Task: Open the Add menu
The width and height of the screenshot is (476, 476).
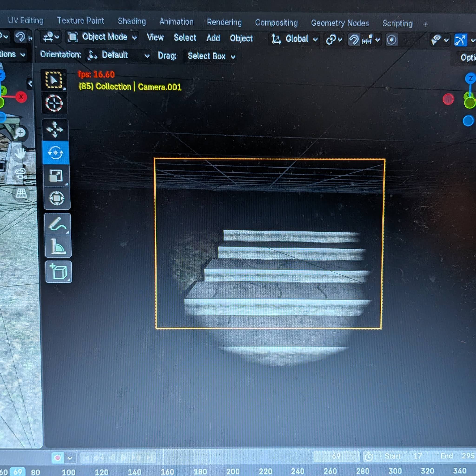Action: [x=213, y=38]
